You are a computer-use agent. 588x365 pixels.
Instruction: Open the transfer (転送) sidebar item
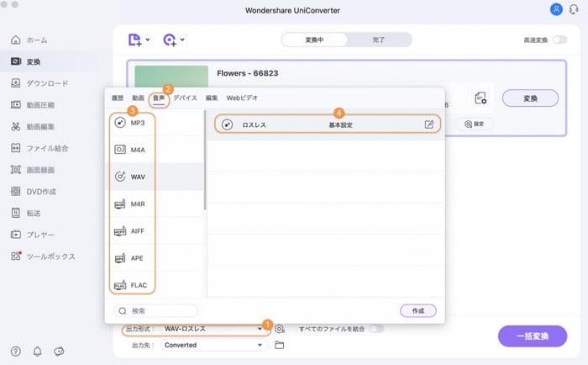tap(25, 213)
